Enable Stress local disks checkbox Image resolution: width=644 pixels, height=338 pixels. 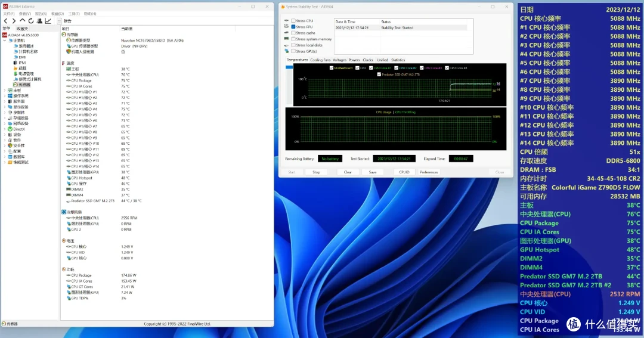pos(293,45)
